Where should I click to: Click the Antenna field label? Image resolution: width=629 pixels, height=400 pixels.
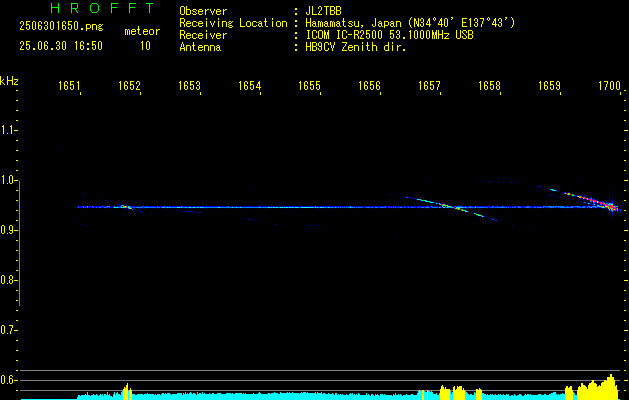200,47
